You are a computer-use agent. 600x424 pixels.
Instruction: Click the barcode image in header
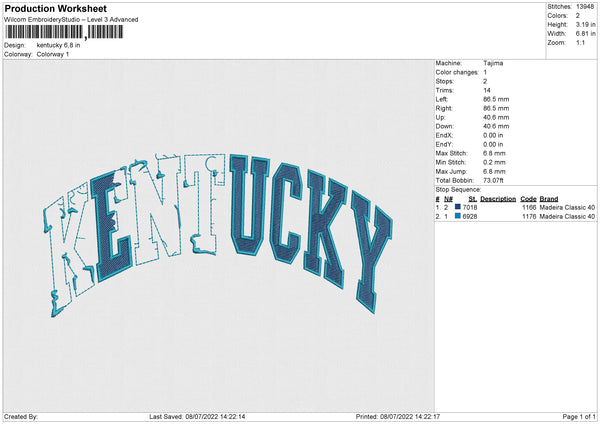(x=64, y=32)
